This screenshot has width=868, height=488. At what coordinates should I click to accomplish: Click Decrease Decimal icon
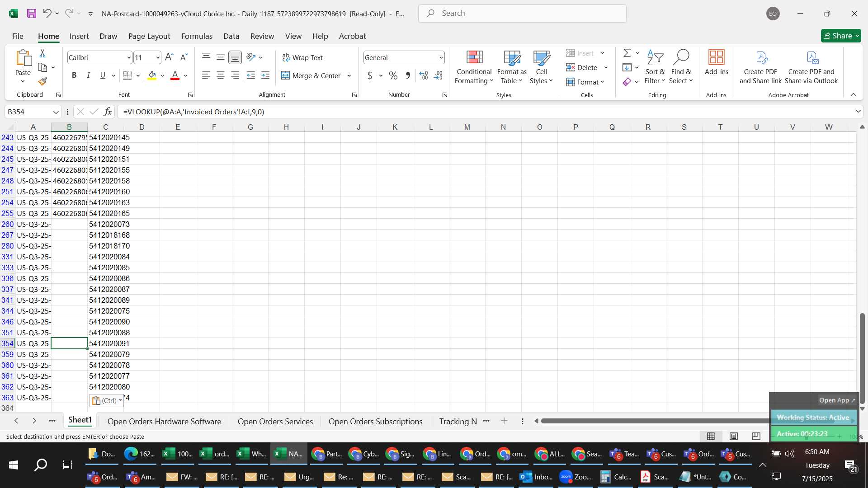tap(438, 75)
